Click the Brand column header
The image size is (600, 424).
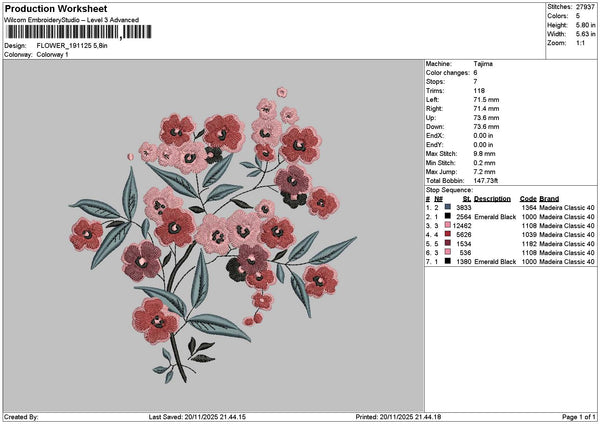[549, 199]
